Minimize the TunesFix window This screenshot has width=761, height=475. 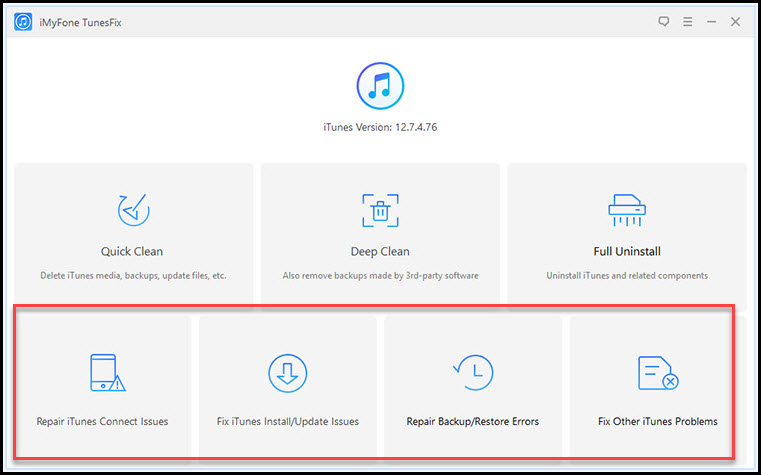[x=711, y=20]
